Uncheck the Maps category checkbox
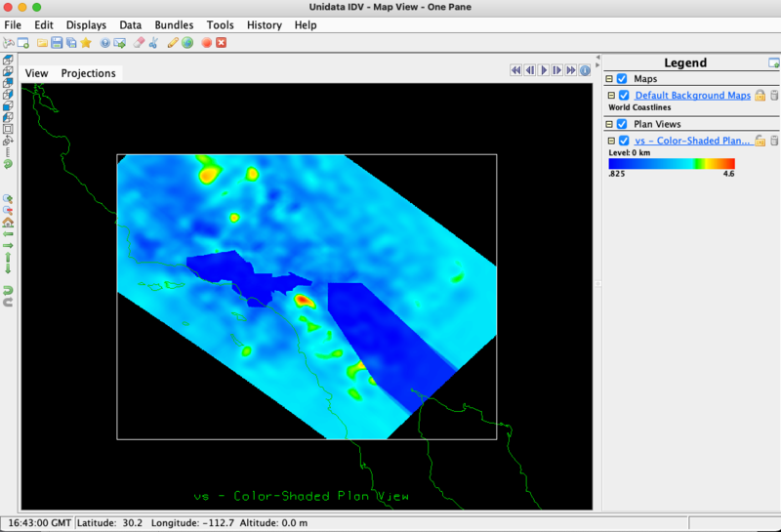This screenshot has height=532, width=781. pos(622,79)
